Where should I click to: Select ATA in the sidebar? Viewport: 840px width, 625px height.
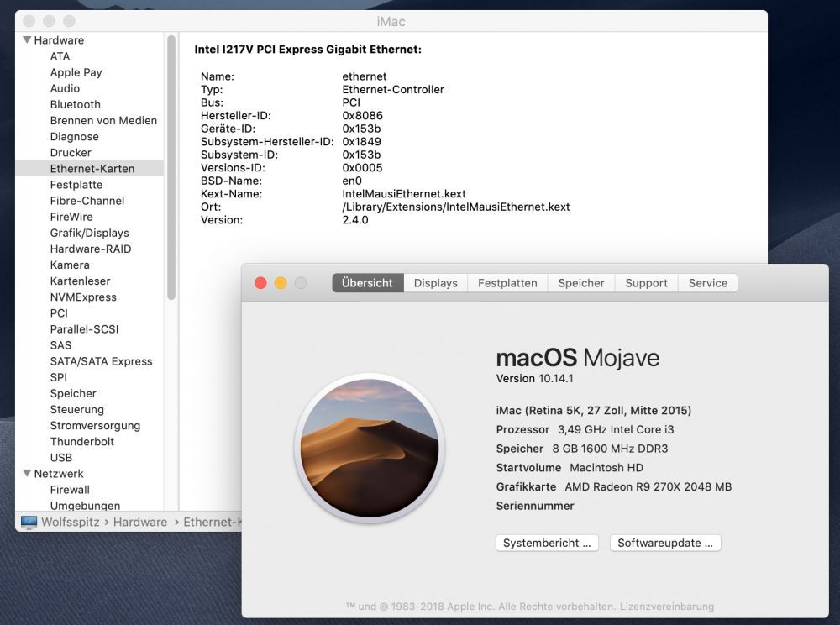(x=60, y=56)
